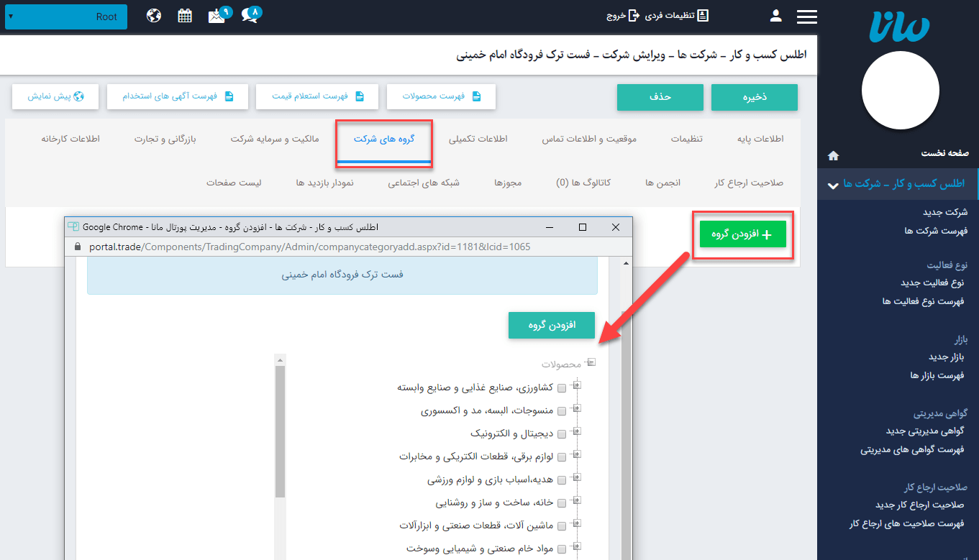Image resolution: width=979 pixels, height=560 pixels.
Task: Click the hamburger menu icon
Action: (807, 17)
